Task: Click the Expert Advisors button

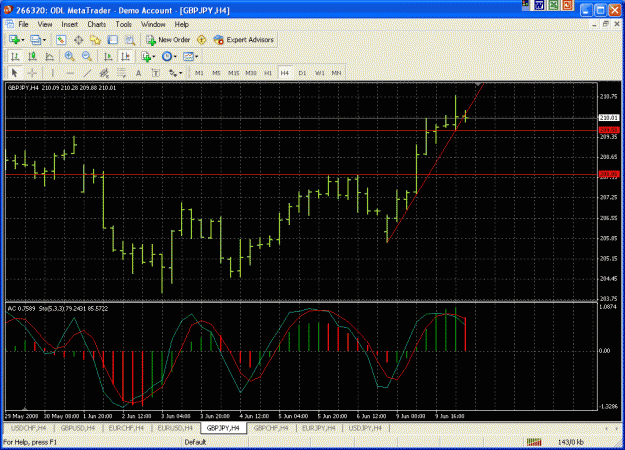Action: [x=244, y=40]
